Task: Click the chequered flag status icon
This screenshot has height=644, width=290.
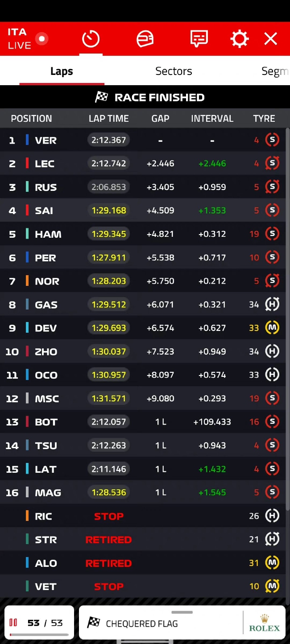Action: pyautogui.click(x=94, y=623)
